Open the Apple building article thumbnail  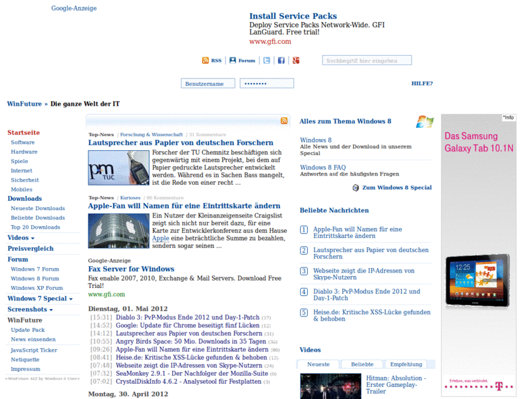119,231
